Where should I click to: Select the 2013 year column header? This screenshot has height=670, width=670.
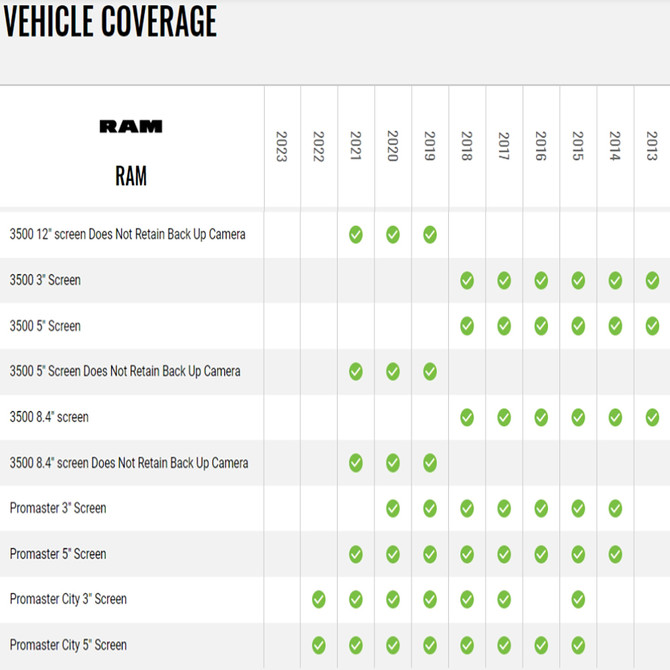[652, 146]
